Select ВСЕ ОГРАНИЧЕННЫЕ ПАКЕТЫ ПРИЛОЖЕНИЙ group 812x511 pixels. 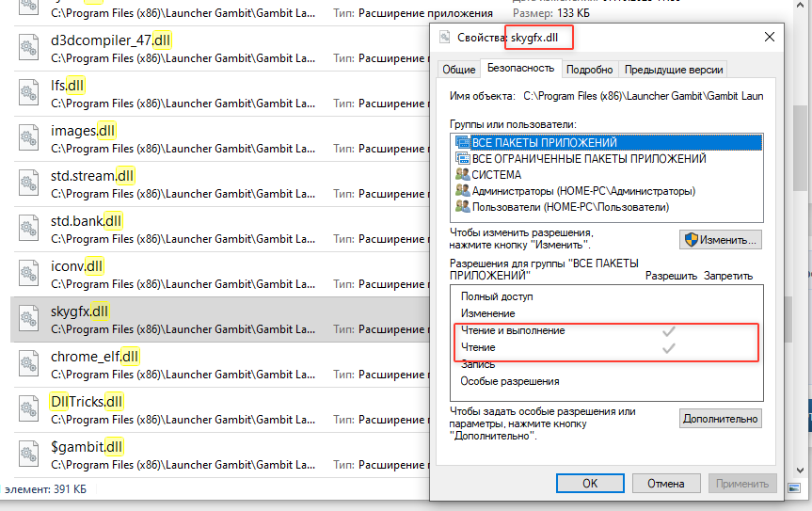(588, 159)
